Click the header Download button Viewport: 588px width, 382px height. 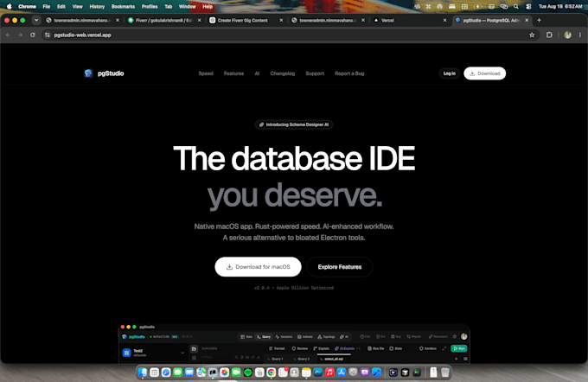(x=484, y=73)
